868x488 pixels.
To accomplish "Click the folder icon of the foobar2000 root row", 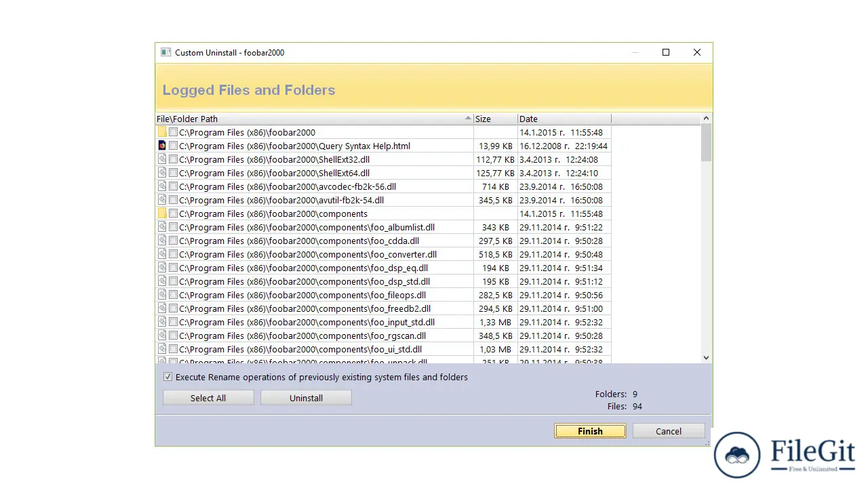I will pyautogui.click(x=162, y=132).
